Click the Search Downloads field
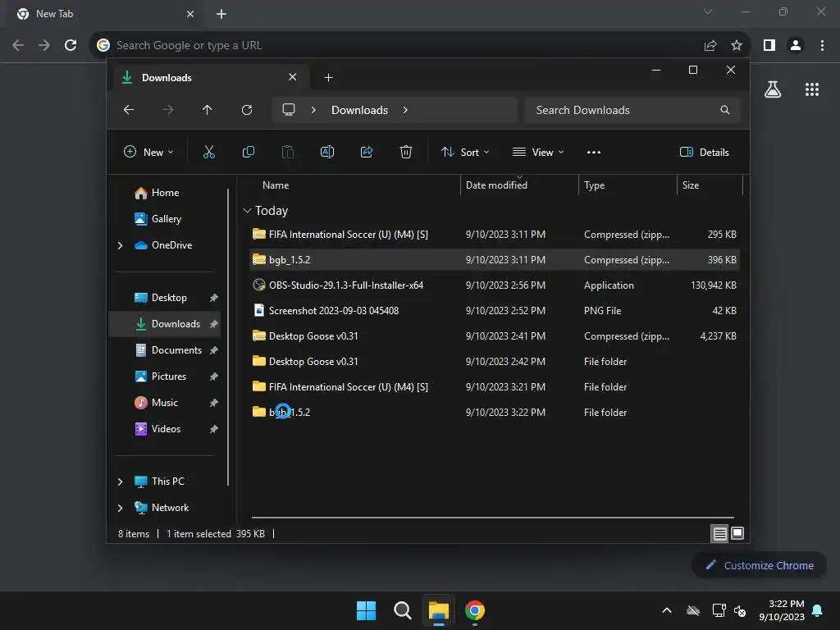Screen dimensions: 840x630 pos(632,110)
